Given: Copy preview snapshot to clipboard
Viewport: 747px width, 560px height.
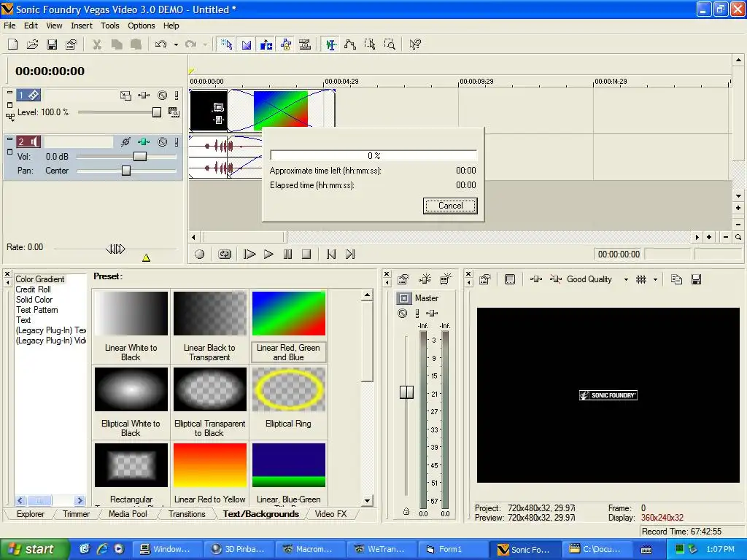Looking at the screenshot, I should tap(676, 279).
